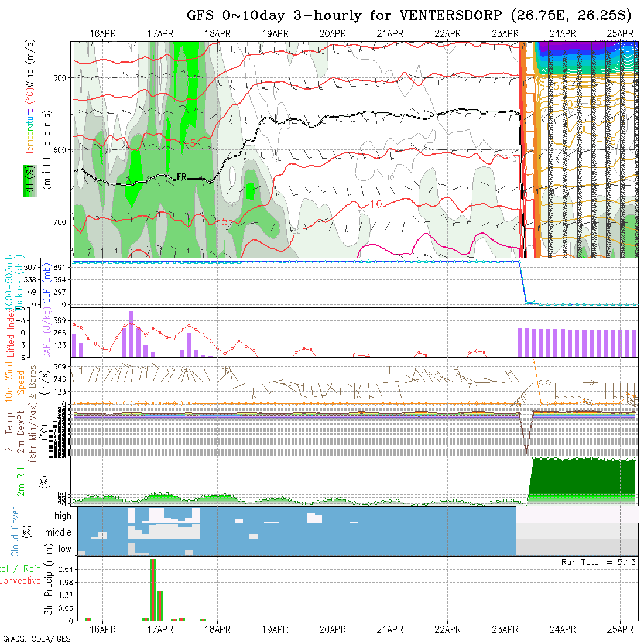Click the 500 millibar pressure label

(x=60, y=78)
